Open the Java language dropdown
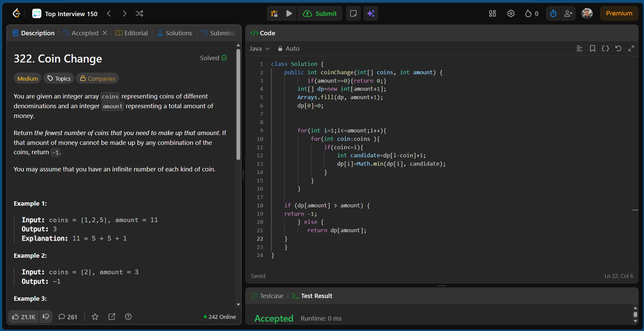 pos(260,48)
